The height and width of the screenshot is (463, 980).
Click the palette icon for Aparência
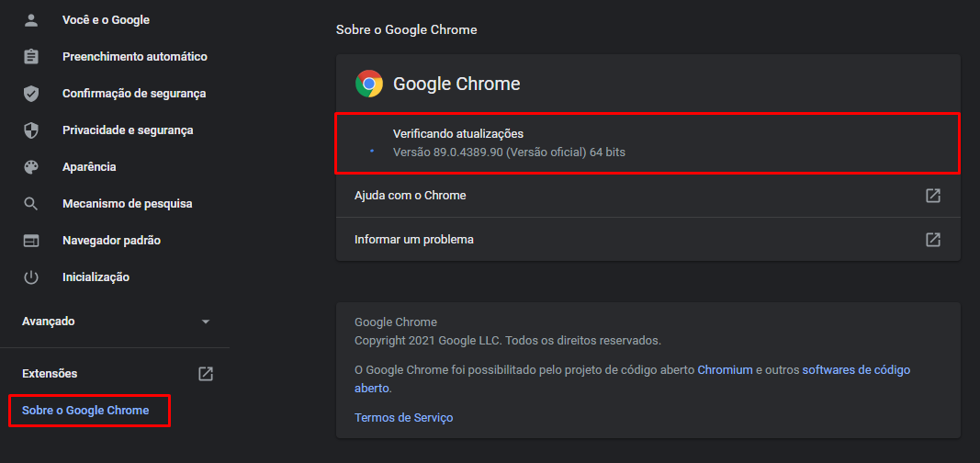(x=31, y=167)
